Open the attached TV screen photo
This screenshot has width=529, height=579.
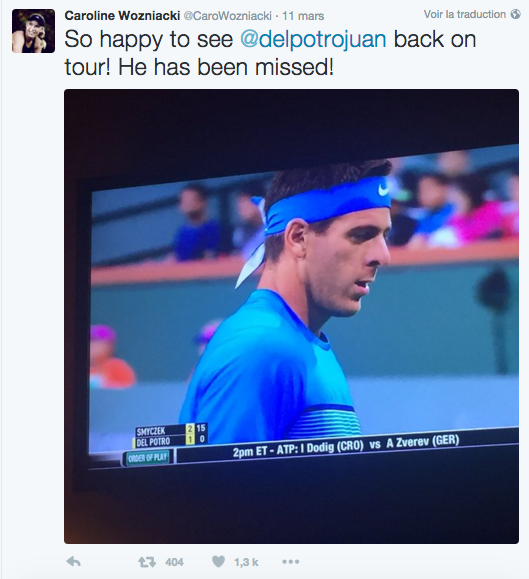(291, 316)
